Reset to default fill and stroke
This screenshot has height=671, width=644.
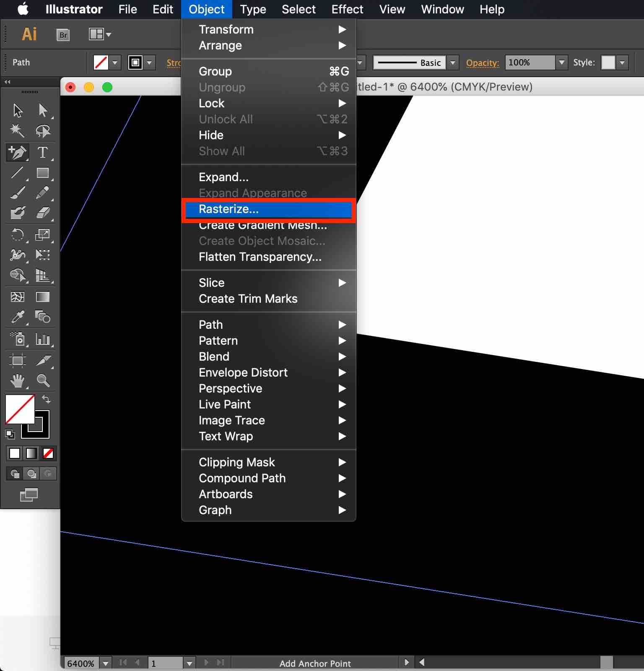tap(10, 434)
